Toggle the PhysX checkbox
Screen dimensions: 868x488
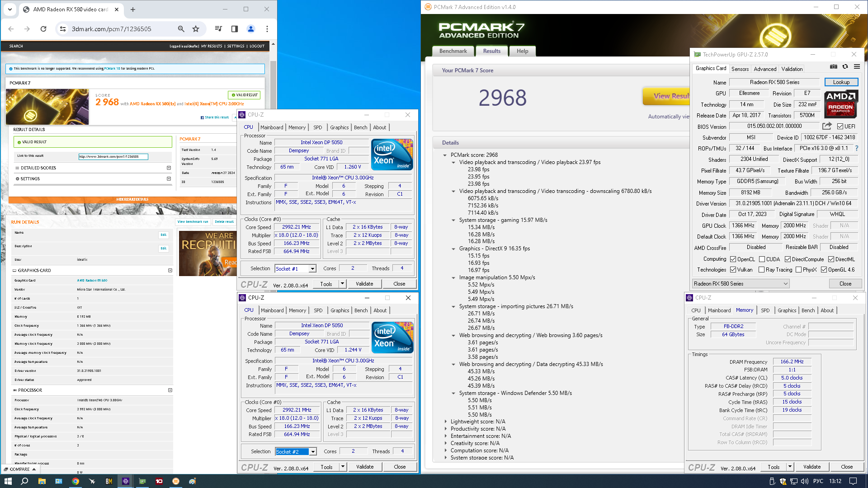click(x=798, y=270)
